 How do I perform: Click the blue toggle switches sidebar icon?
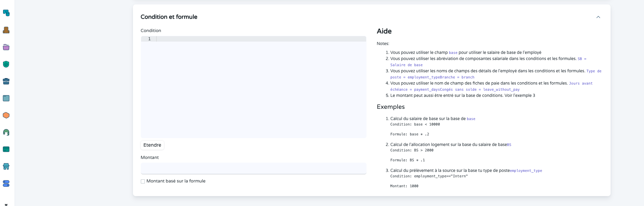tap(6, 183)
